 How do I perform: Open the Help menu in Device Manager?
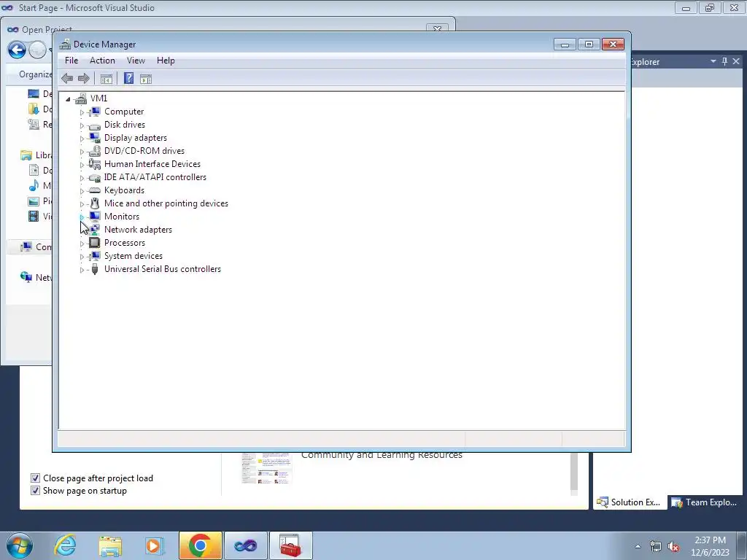pos(166,61)
